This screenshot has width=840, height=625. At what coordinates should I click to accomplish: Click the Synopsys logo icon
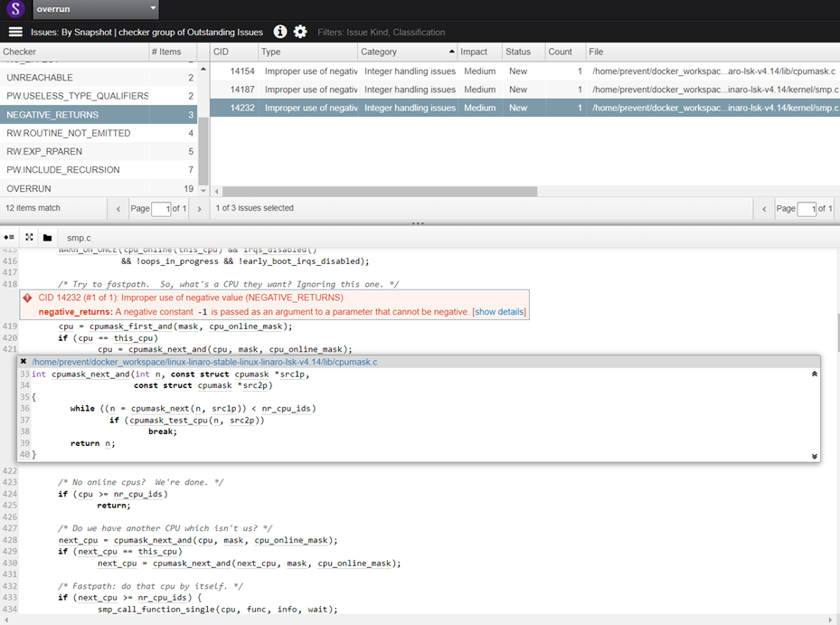click(x=14, y=10)
